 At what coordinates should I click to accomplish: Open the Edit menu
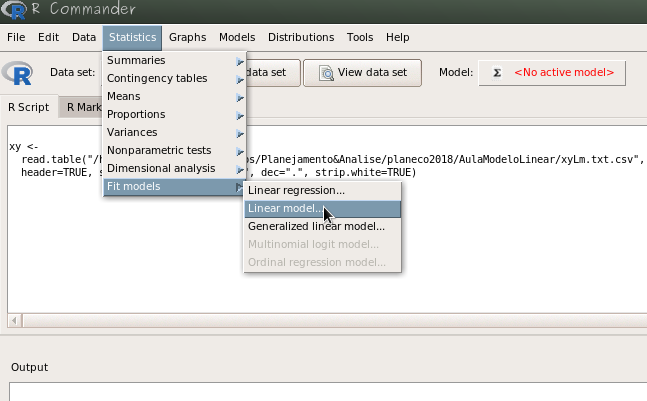point(48,37)
